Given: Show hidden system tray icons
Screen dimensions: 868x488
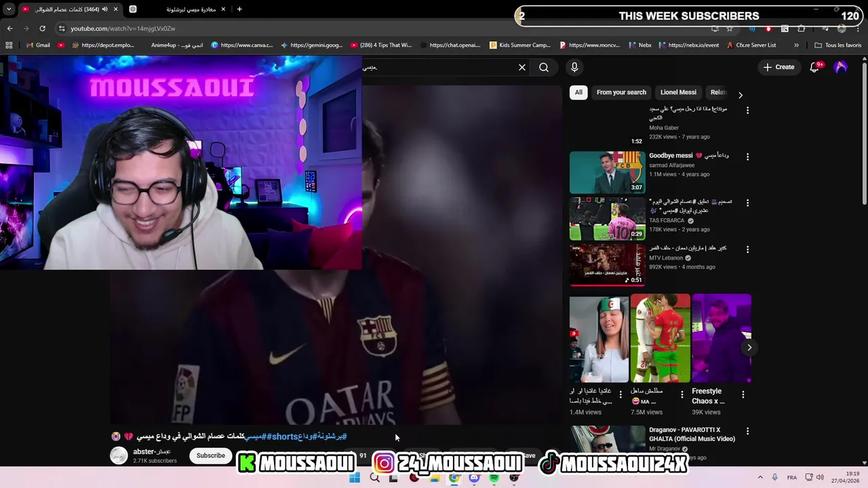Looking at the screenshot, I should tap(760, 478).
